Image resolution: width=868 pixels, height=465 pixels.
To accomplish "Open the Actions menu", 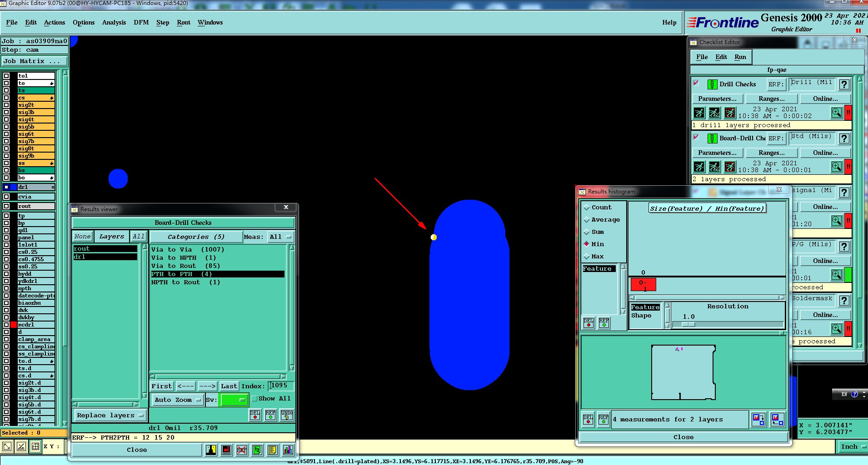I will pos(55,22).
